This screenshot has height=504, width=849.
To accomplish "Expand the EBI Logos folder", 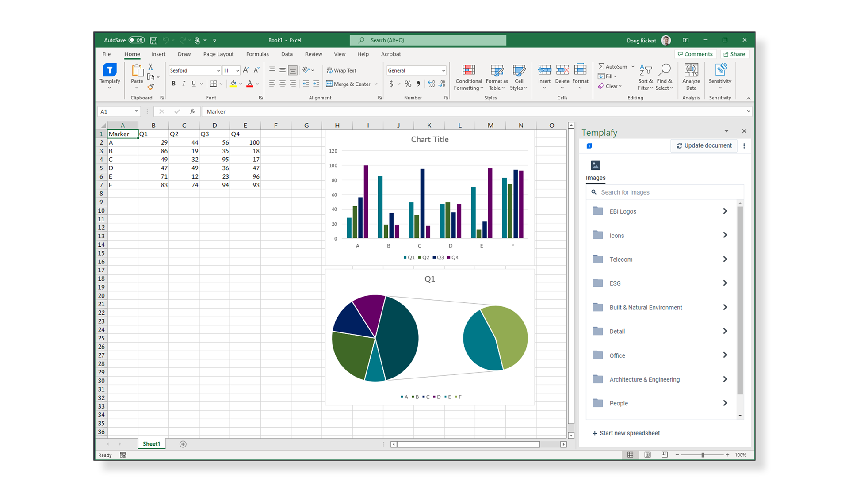I will coord(724,211).
